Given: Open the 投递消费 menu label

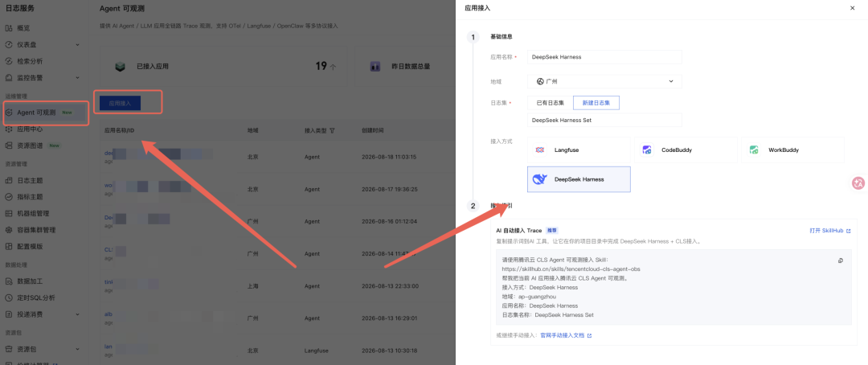Looking at the screenshot, I should click(x=30, y=314).
